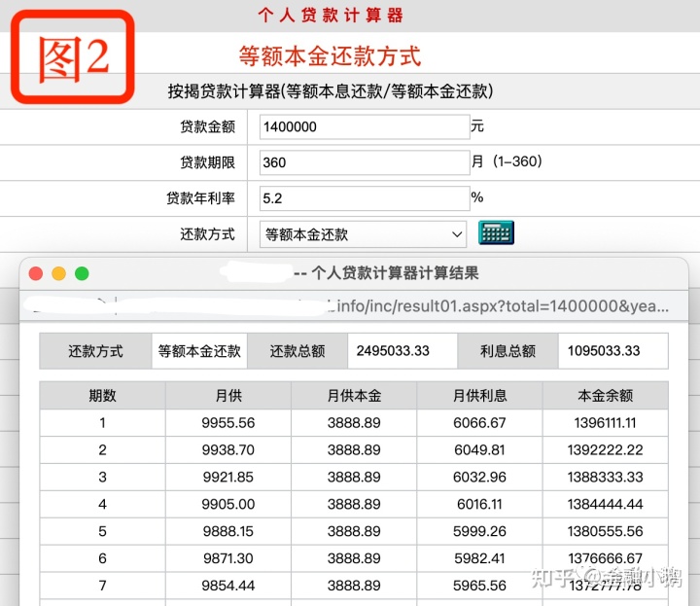Click the 月供利息 column header
Screen dimensions: 700x606
click(479, 396)
